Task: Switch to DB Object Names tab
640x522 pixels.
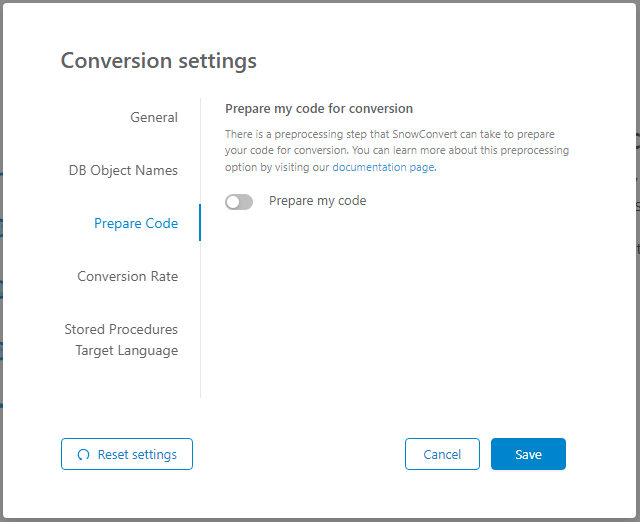Action: pyautogui.click(x=123, y=170)
